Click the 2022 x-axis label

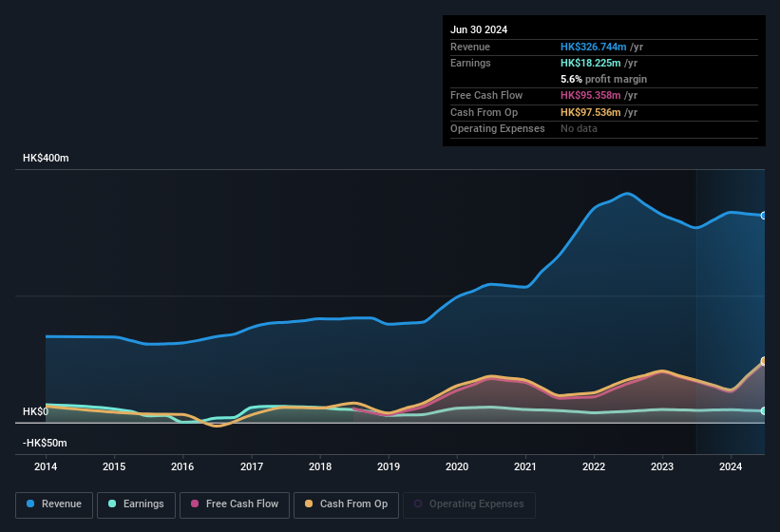pyautogui.click(x=594, y=466)
